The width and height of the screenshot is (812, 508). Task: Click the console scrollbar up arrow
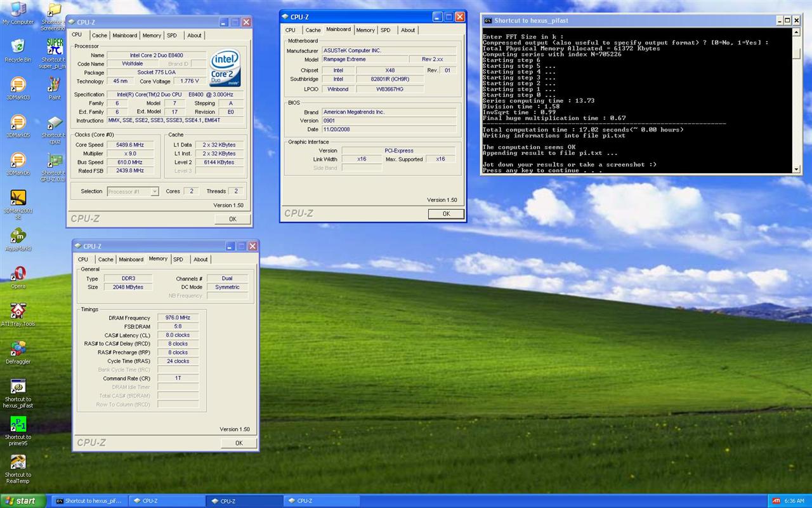pyautogui.click(x=796, y=32)
